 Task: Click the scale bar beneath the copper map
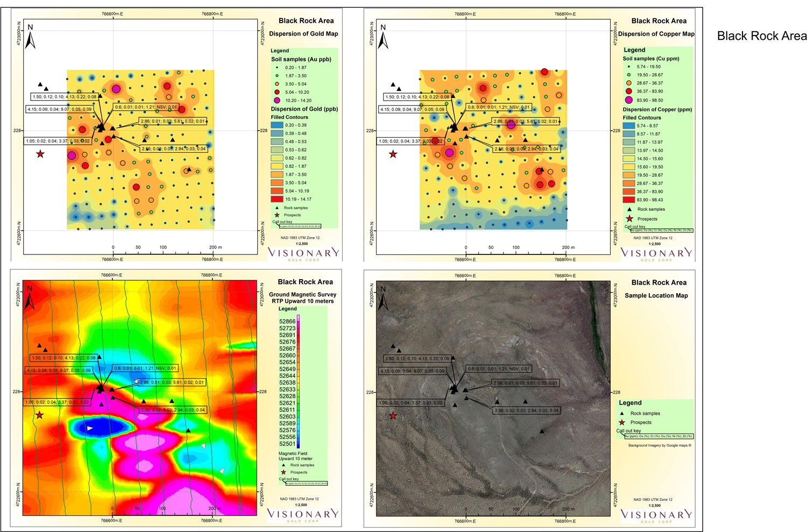click(516, 251)
